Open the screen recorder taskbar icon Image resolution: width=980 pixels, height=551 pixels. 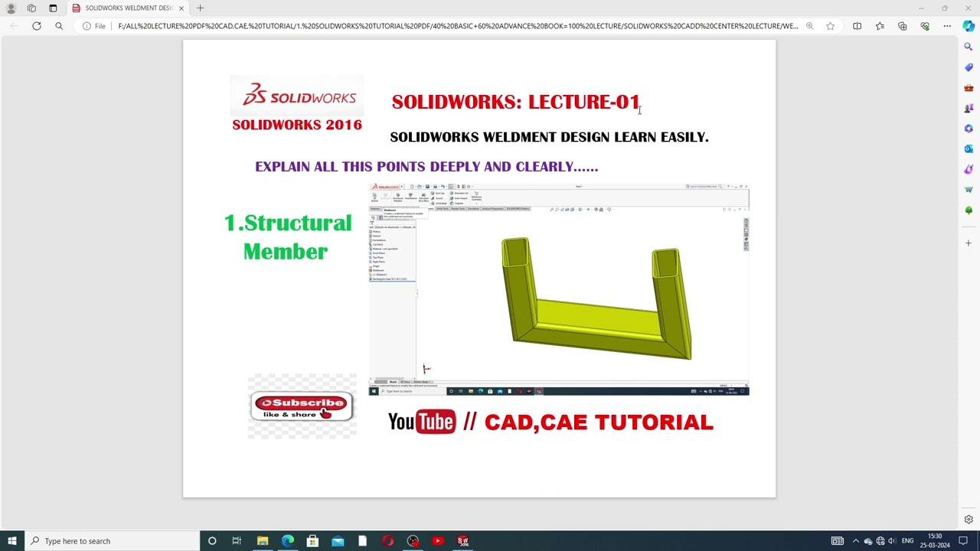pyautogui.click(x=413, y=541)
